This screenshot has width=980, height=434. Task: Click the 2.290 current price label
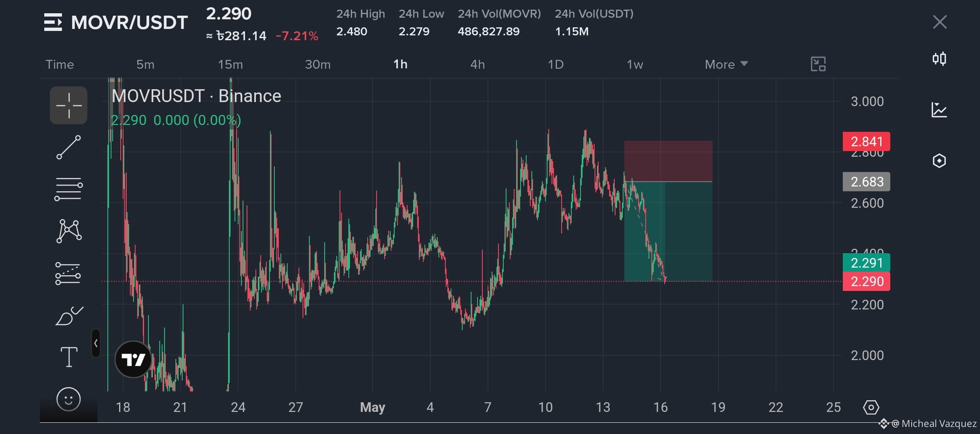[x=866, y=281]
